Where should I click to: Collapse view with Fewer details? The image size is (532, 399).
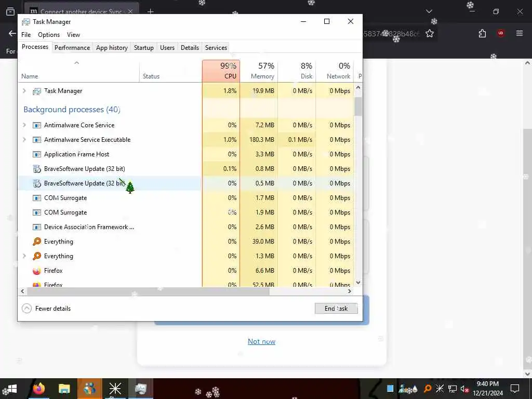pos(46,309)
